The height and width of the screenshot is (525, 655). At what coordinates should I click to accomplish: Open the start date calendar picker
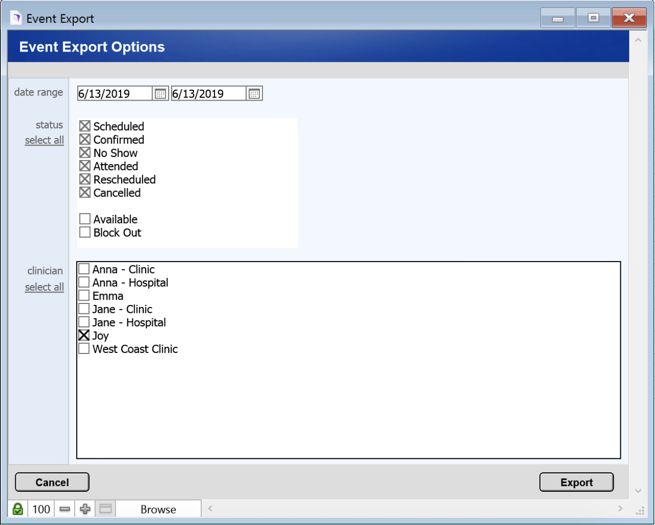(160, 94)
